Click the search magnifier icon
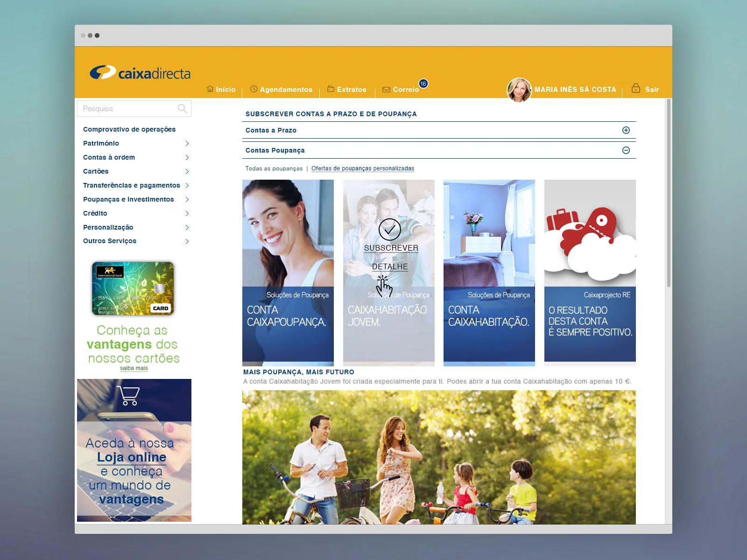Image resolution: width=747 pixels, height=560 pixels. (182, 109)
